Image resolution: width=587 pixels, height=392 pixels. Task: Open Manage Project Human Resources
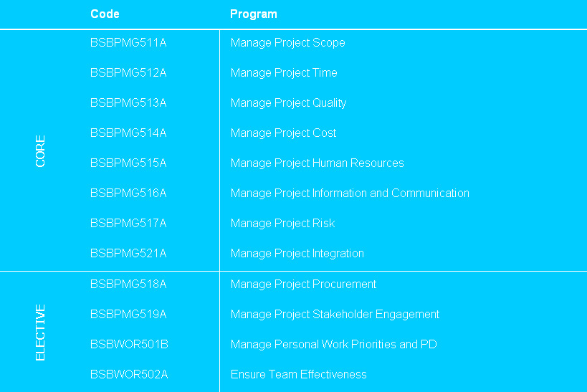[x=317, y=163]
